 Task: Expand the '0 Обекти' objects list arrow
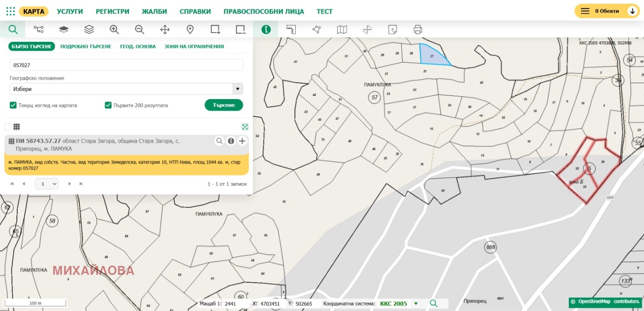[x=632, y=11]
